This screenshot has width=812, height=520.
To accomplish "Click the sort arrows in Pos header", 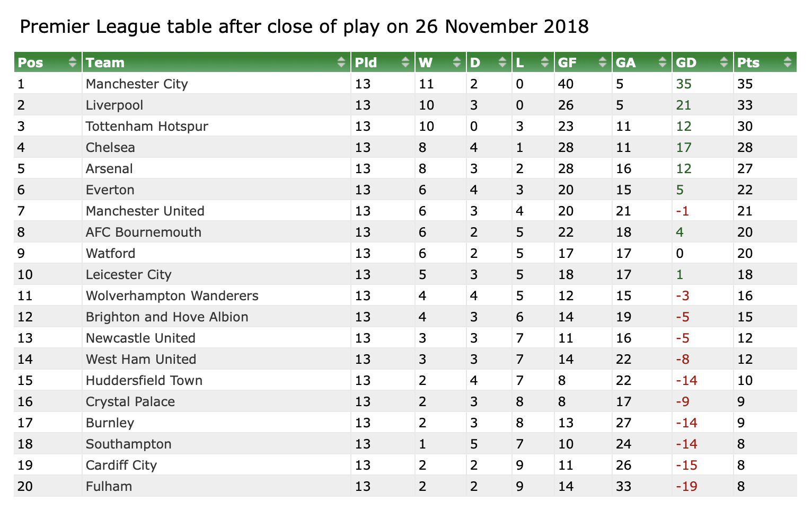I will (x=73, y=62).
